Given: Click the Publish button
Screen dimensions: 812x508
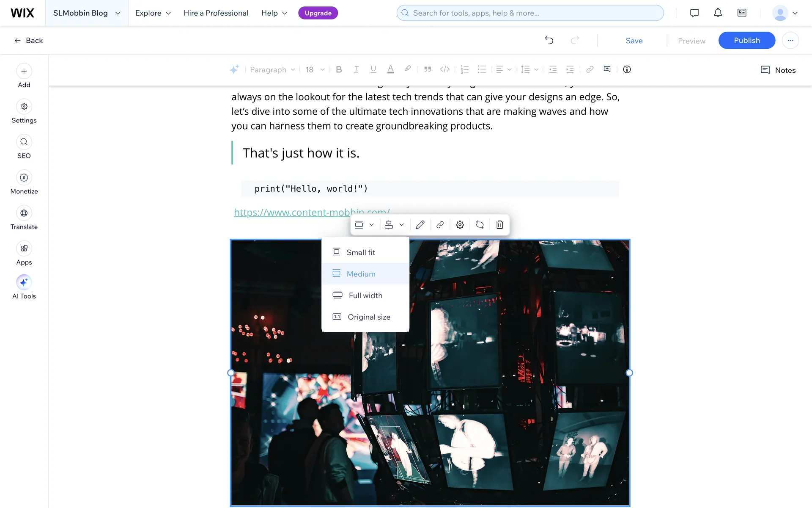Looking at the screenshot, I should point(746,40).
